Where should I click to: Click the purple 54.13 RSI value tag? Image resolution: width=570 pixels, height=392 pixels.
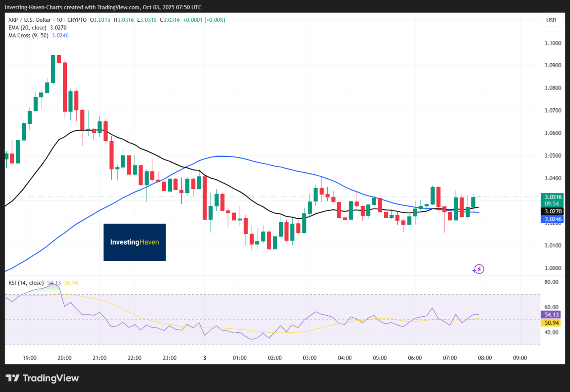tap(551, 314)
